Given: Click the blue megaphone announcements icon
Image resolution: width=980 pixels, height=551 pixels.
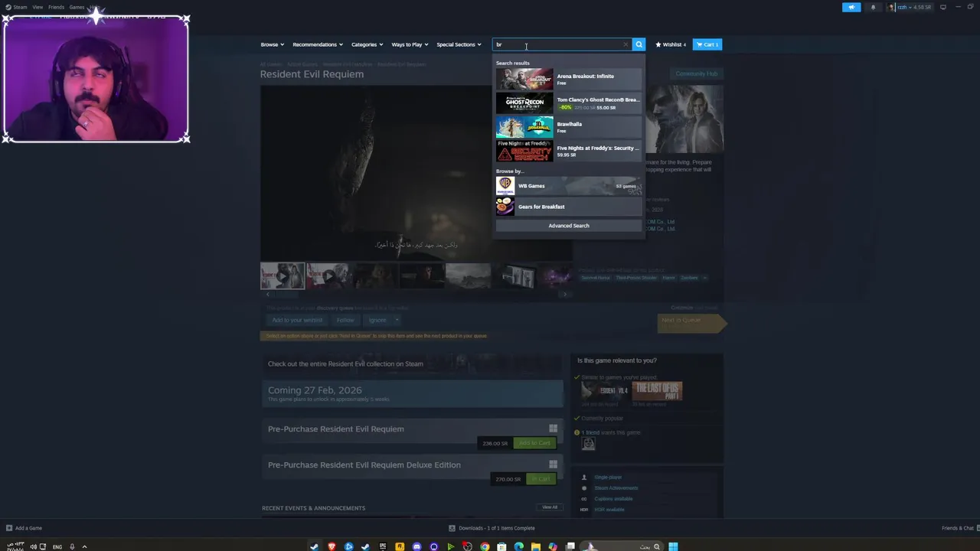Looking at the screenshot, I should tap(851, 7).
